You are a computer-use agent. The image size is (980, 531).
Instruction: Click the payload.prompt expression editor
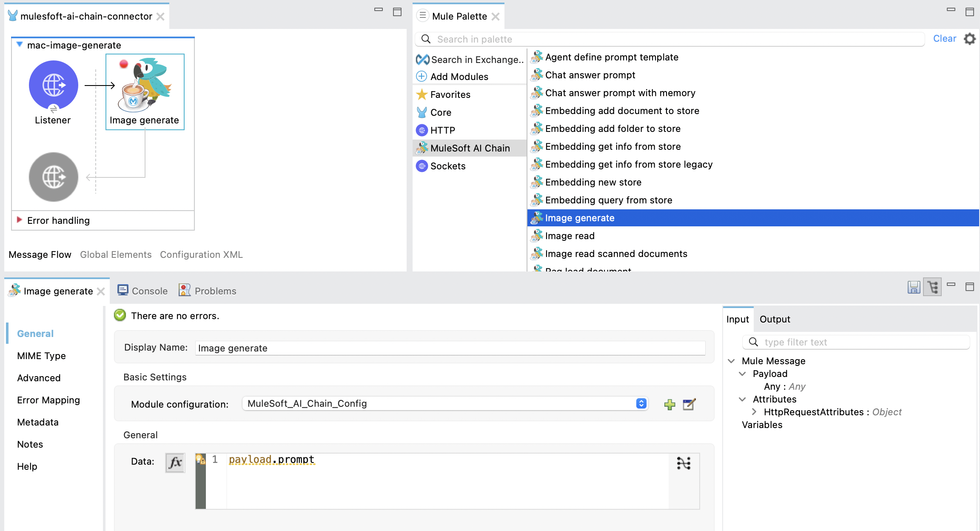click(447, 481)
